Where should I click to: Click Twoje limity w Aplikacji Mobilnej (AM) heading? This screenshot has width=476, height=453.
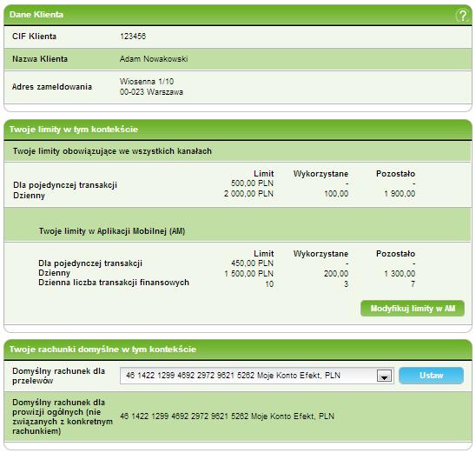click(x=112, y=231)
